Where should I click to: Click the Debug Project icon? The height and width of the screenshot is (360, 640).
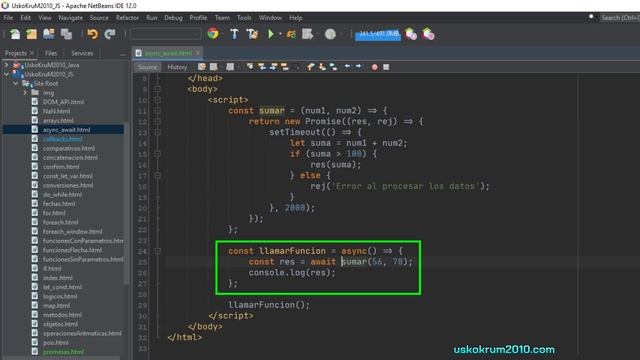tap(291, 34)
